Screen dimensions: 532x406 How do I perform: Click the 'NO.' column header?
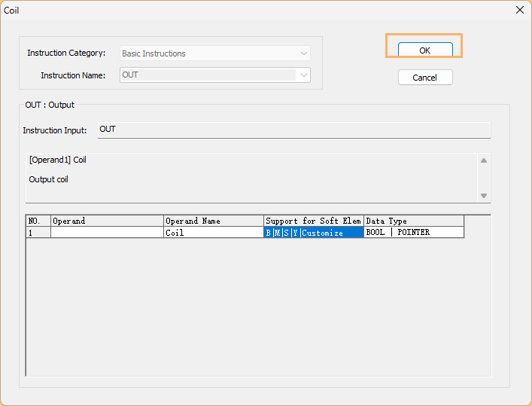tap(38, 221)
